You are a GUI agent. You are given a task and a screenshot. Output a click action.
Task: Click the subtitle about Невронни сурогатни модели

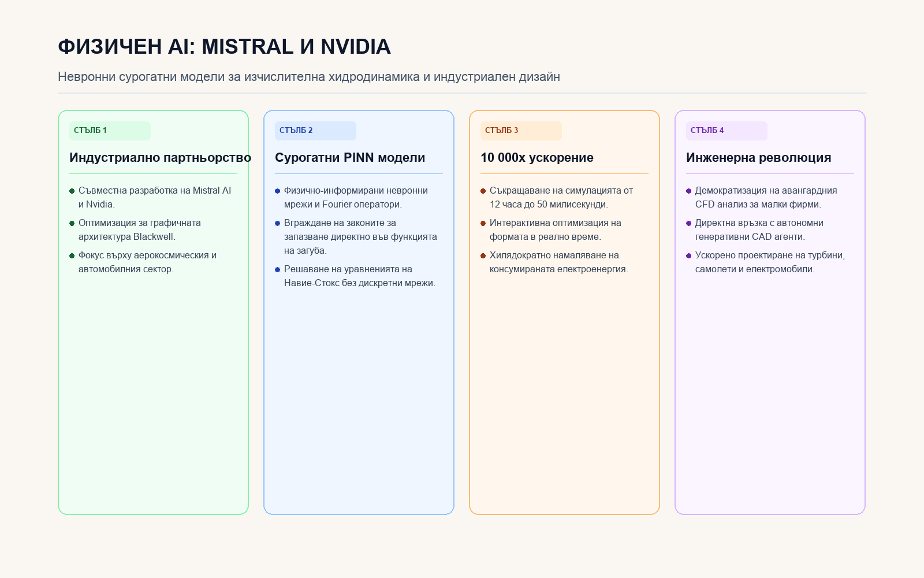tap(309, 77)
